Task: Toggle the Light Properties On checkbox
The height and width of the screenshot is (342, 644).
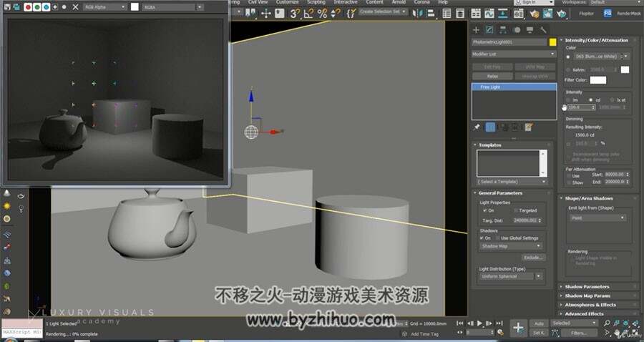Action: click(x=485, y=210)
